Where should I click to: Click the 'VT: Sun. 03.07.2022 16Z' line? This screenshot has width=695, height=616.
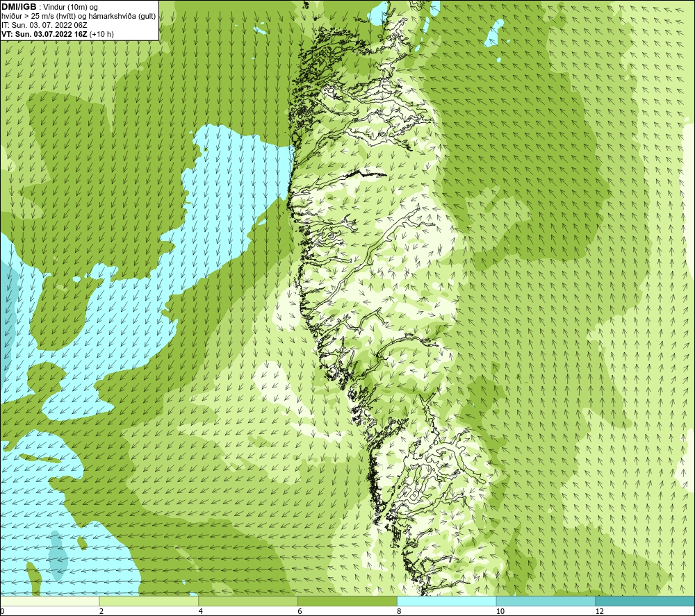click(44, 34)
